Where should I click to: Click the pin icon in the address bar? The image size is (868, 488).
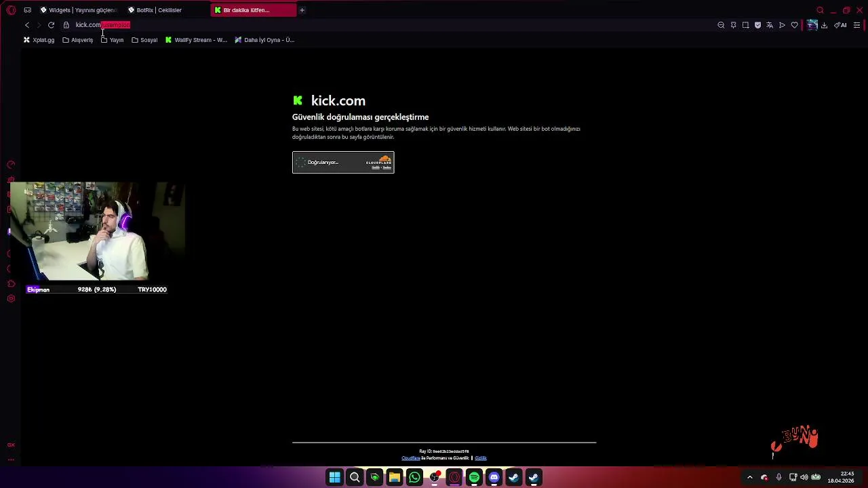tap(733, 25)
